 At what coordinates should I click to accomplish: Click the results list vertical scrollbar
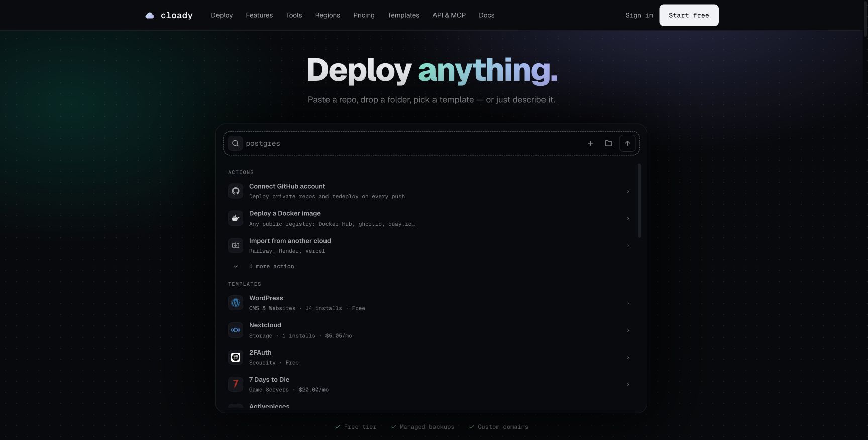pos(639,200)
